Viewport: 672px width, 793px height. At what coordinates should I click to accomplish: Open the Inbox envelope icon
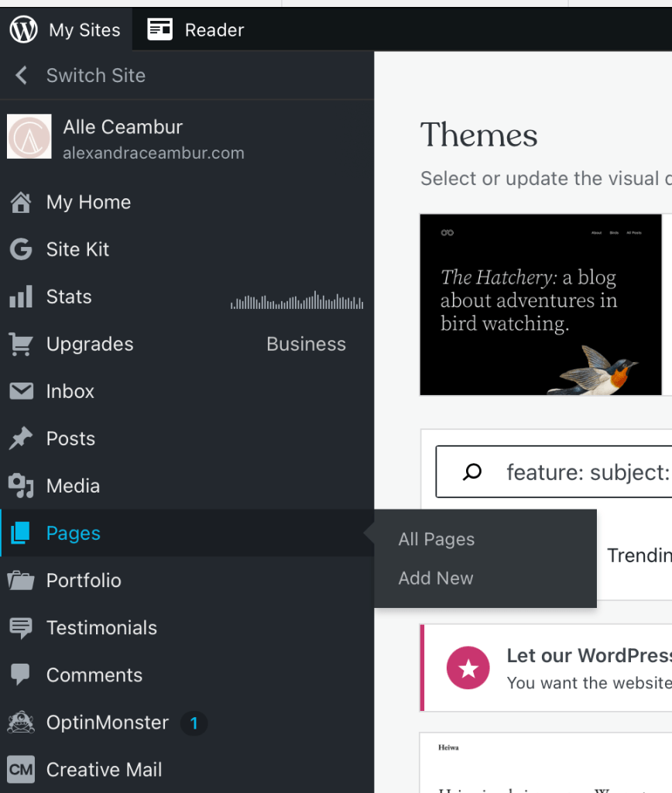[x=21, y=391]
